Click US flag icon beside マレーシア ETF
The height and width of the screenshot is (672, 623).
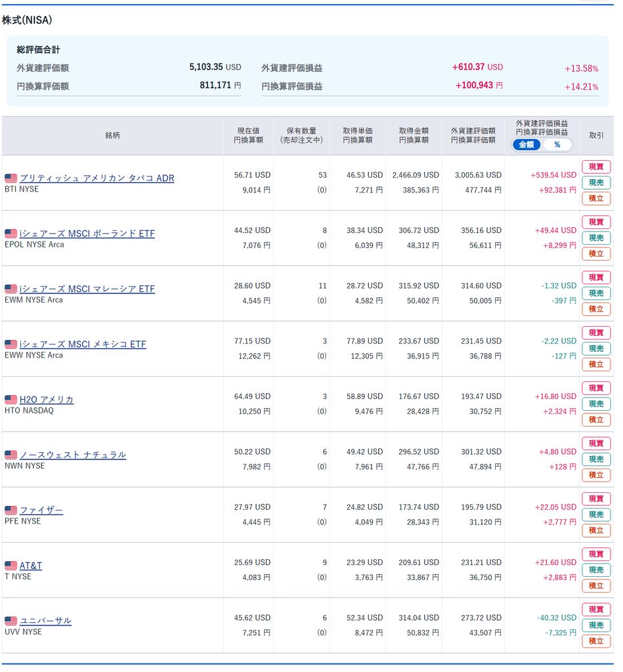[11, 289]
